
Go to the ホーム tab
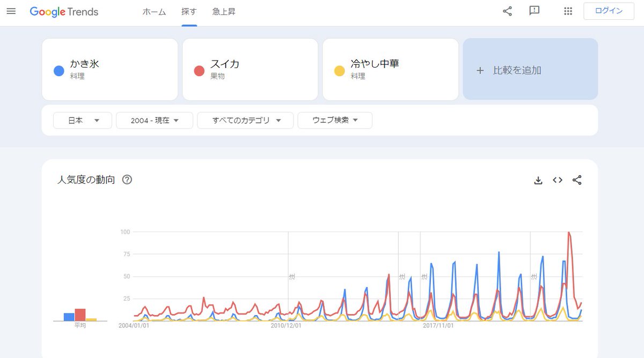(154, 12)
